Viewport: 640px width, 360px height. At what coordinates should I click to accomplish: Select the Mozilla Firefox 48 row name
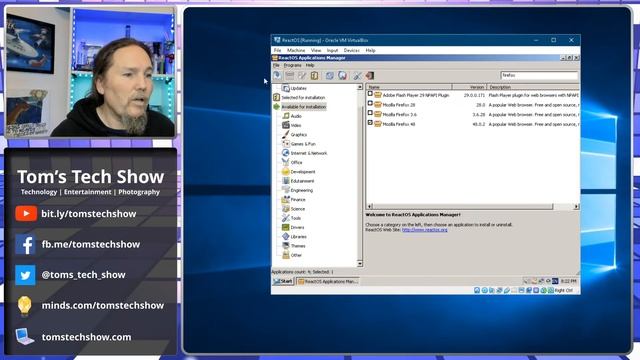(x=399, y=124)
